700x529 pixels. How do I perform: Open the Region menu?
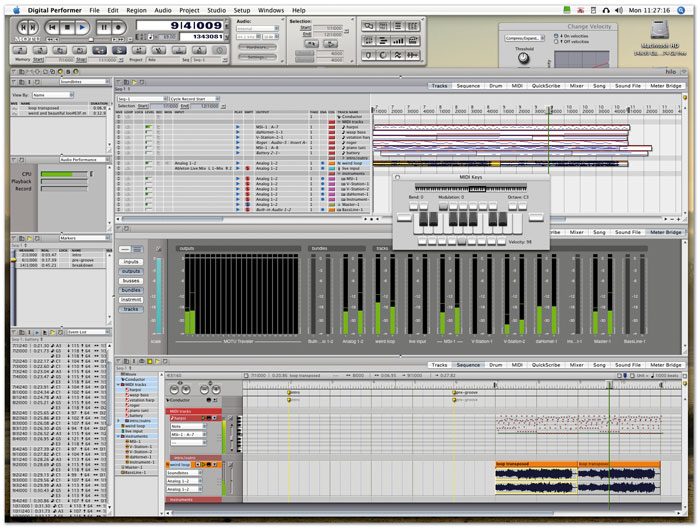[x=136, y=10]
